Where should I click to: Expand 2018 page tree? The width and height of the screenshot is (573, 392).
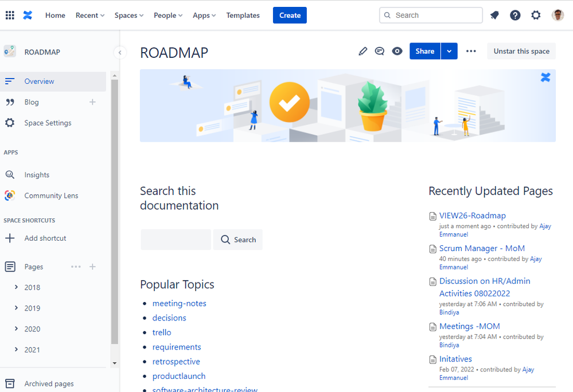16,287
